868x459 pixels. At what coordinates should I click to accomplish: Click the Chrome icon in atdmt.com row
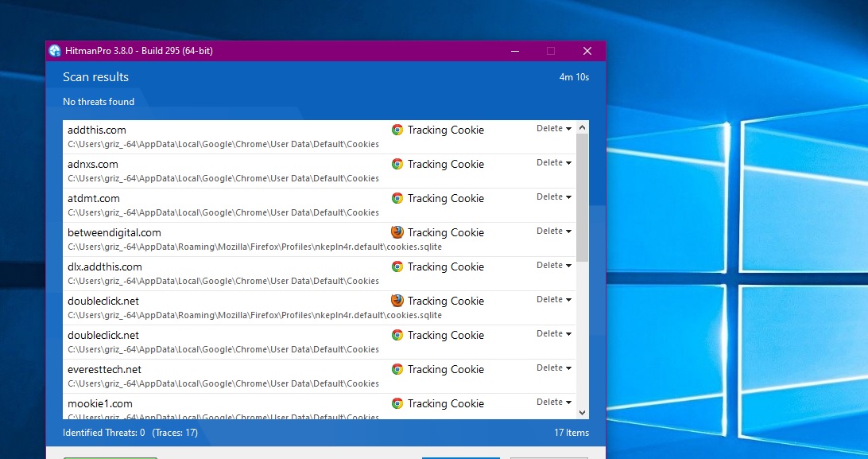[x=397, y=198]
